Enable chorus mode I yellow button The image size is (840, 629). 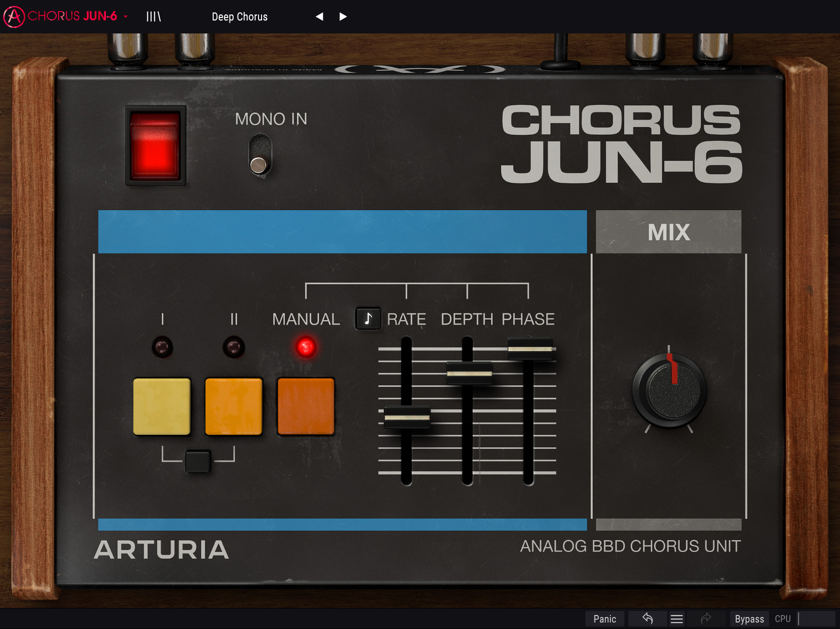[162, 406]
